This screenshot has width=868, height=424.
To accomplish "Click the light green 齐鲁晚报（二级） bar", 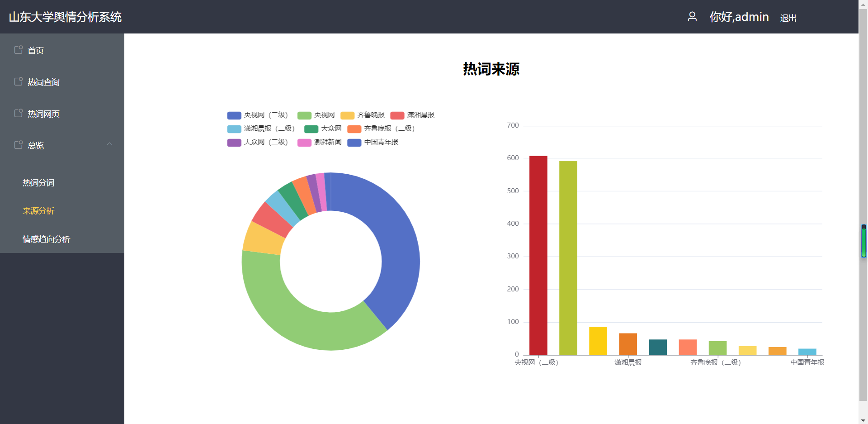I will [717, 348].
